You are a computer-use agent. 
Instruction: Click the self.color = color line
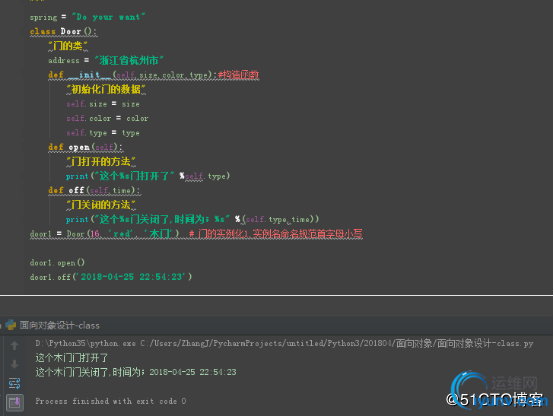tap(107, 118)
